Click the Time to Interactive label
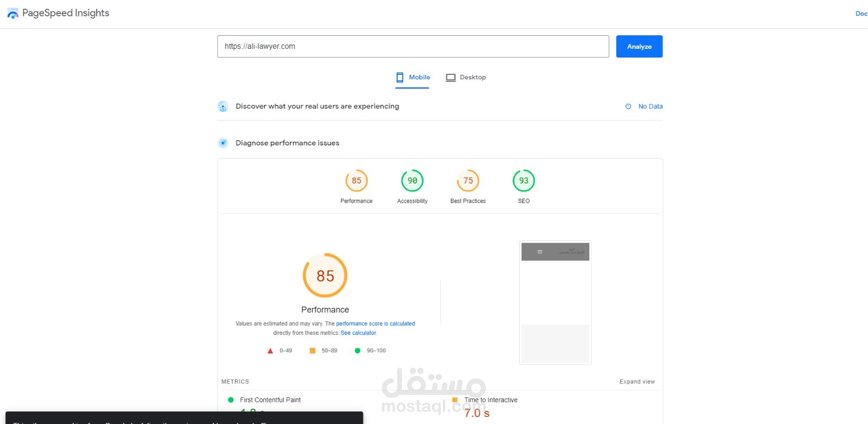The width and height of the screenshot is (868, 424). point(491,400)
